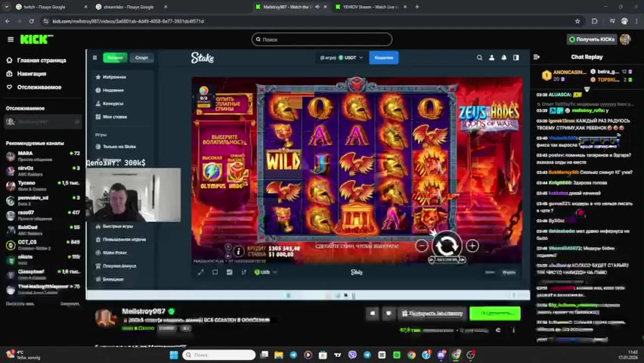This screenshot has width=644, height=363.
Task: Toggle theatre mode icon below the game
Action: point(215,272)
